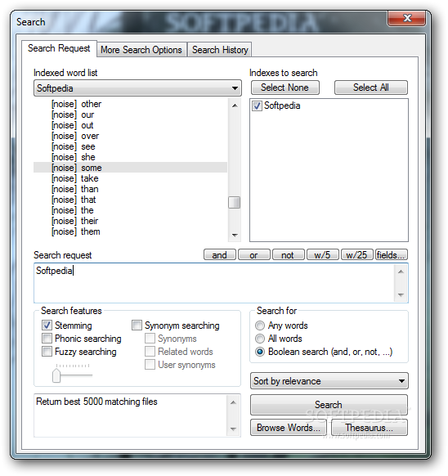Open the Browse Words dialog

coord(289,428)
